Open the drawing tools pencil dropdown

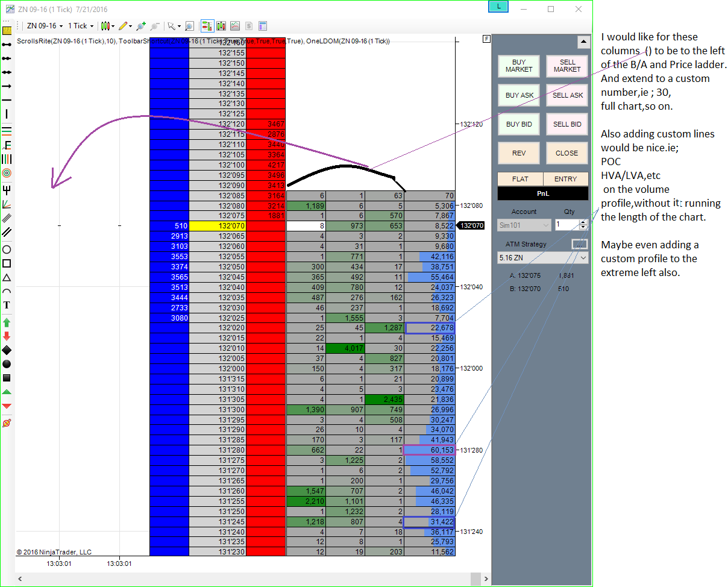pyautogui.click(x=125, y=26)
